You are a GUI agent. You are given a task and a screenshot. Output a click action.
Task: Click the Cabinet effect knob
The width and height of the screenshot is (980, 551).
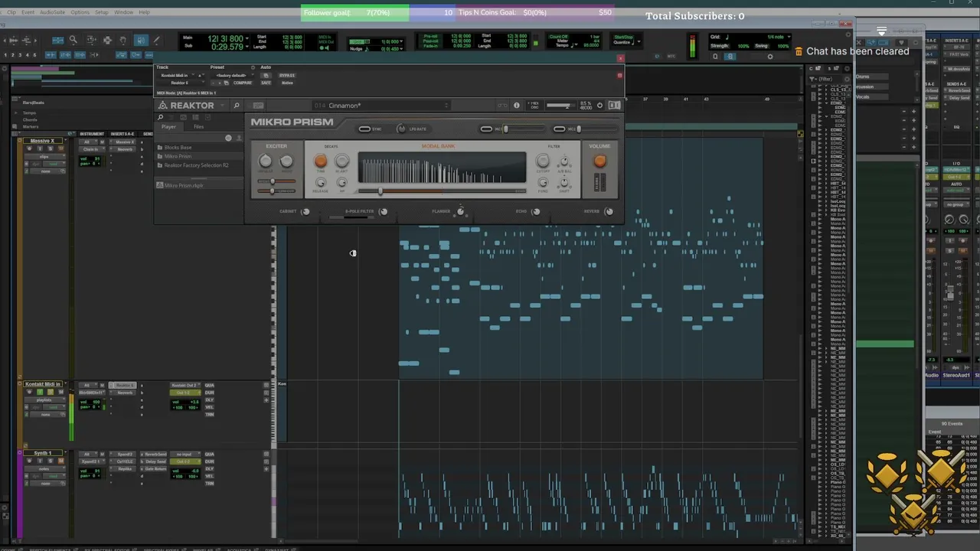305,211
